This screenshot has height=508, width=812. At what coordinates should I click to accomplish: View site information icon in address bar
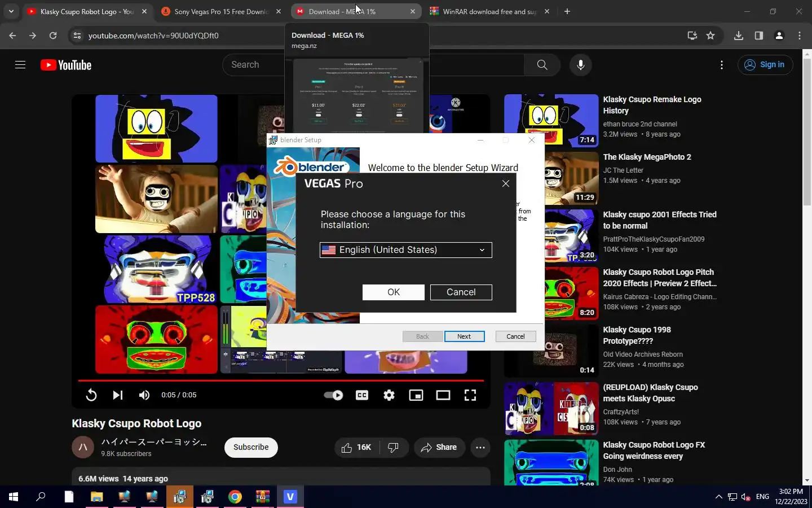[x=77, y=36]
